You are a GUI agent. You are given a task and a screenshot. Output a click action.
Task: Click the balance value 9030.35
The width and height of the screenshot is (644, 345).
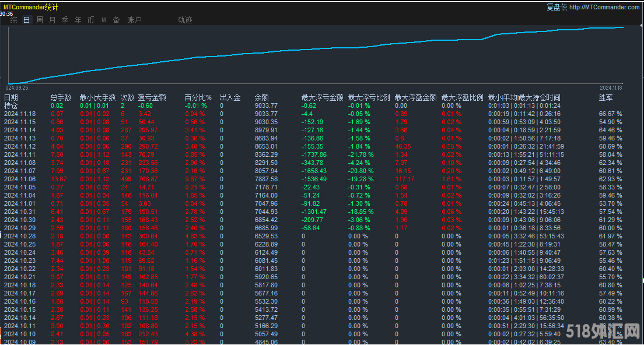(x=266, y=122)
